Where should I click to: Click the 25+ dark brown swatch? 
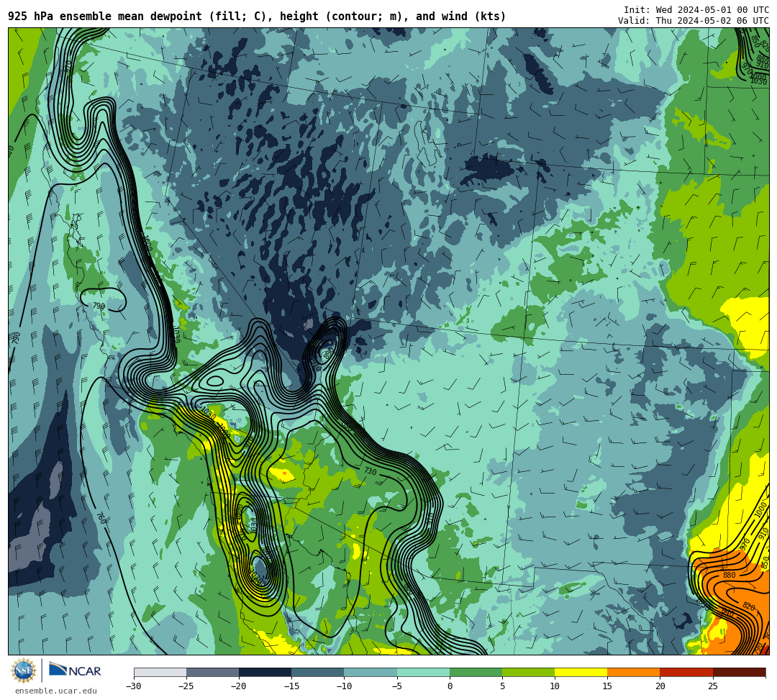(x=740, y=672)
